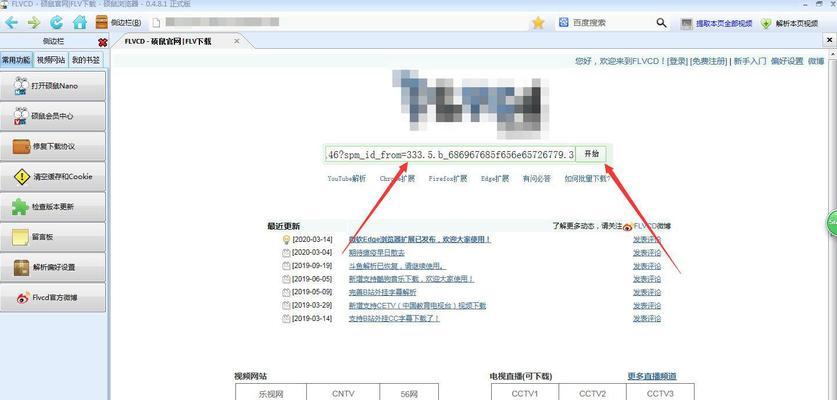Reload the page with the refresh icon

click(57, 22)
